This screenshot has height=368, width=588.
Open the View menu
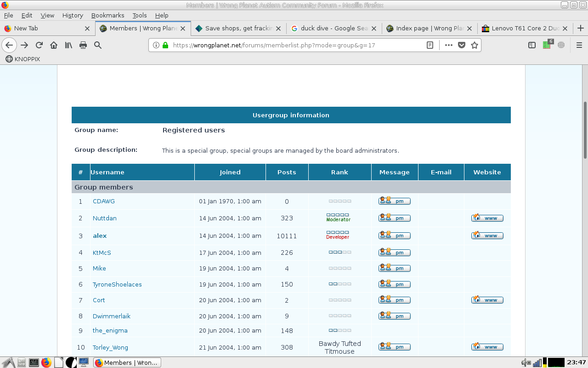tap(47, 15)
